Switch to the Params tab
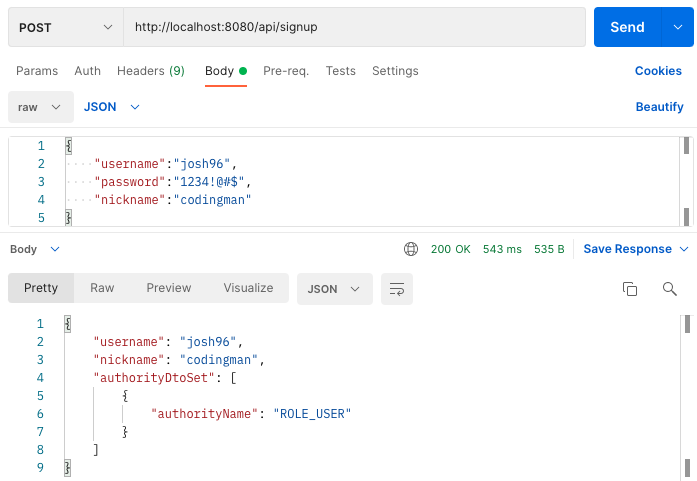The height and width of the screenshot is (481, 697). (x=37, y=71)
